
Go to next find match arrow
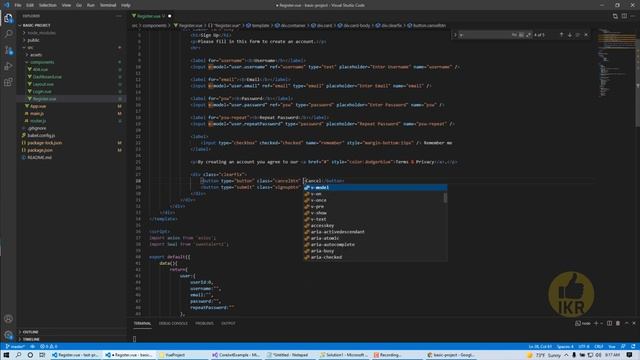[569, 35]
